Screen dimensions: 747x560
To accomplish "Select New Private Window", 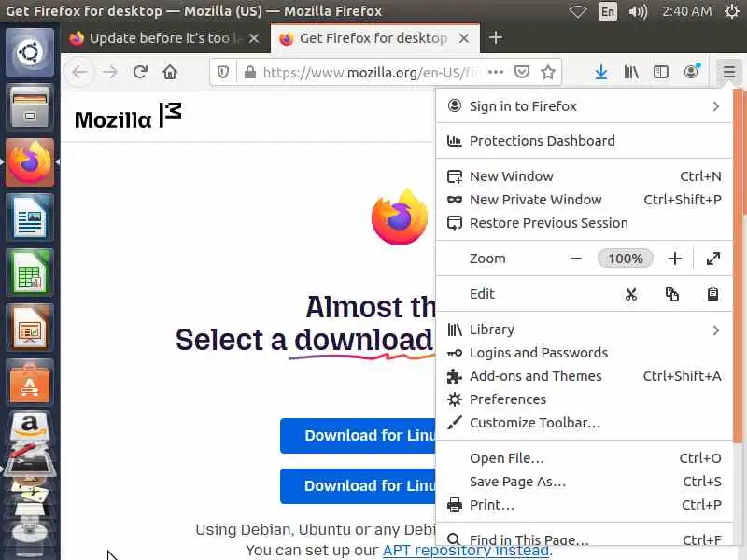I will (x=585, y=200).
